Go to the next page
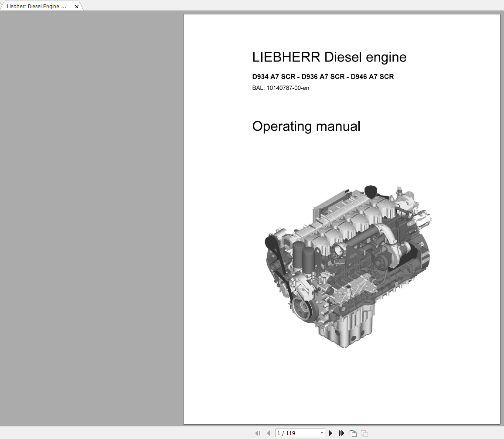504x439 pixels. tap(330, 433)
